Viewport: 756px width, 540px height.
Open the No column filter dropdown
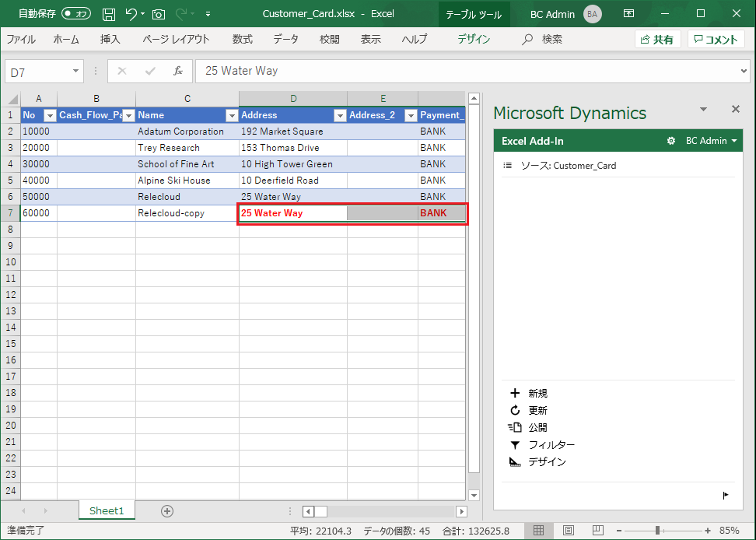(x=50, y=115)
